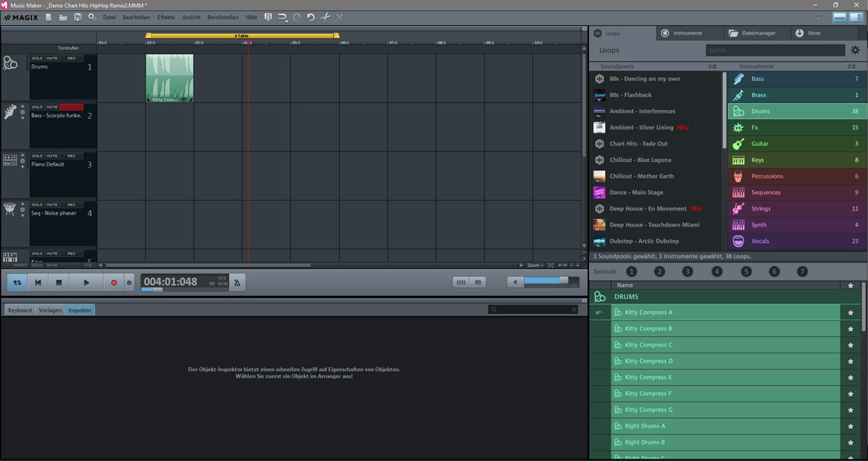
Task: Select the scissors cut tool
Action: coord(326,17)
